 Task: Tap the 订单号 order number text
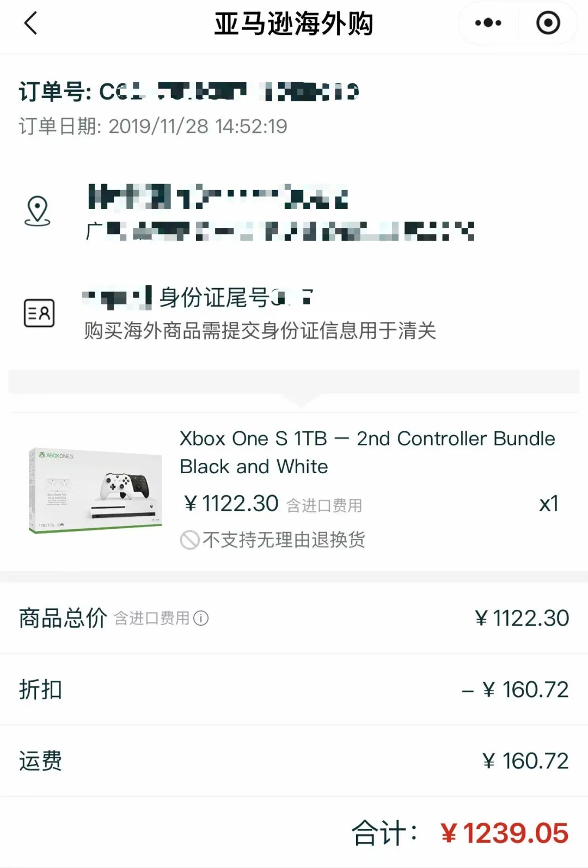[189, 91]
